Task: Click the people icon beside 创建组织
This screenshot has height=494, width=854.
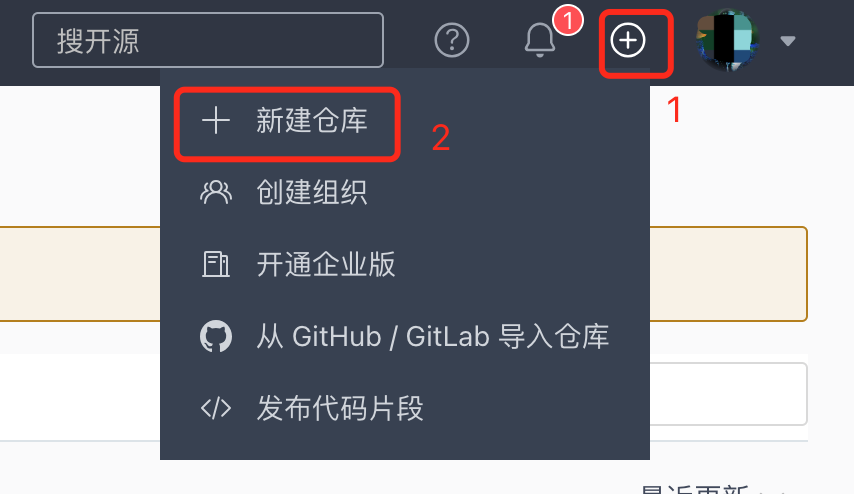Action: click(216, 192)
